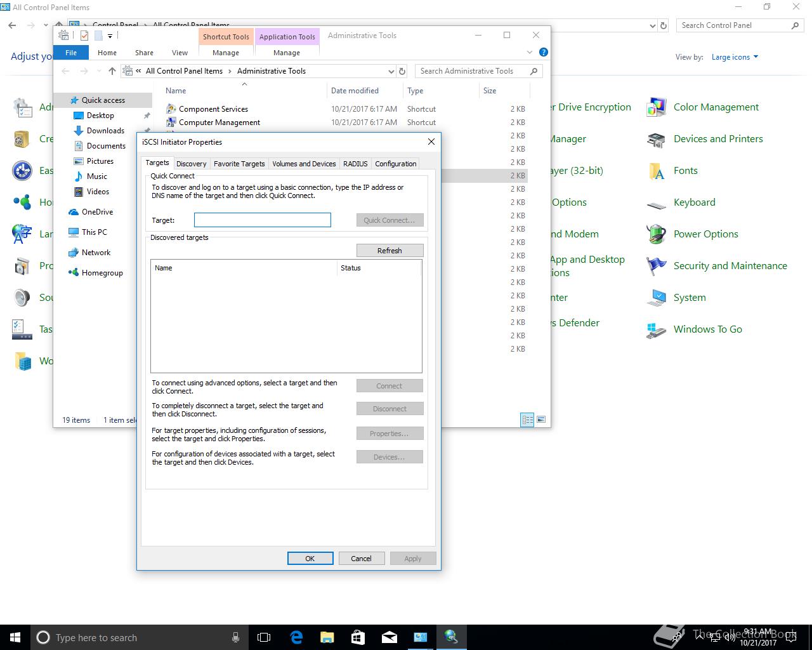Switch to the Favorite Targets tab
The height and width of the screenshot is (650, 812).
tap(239, 164)
